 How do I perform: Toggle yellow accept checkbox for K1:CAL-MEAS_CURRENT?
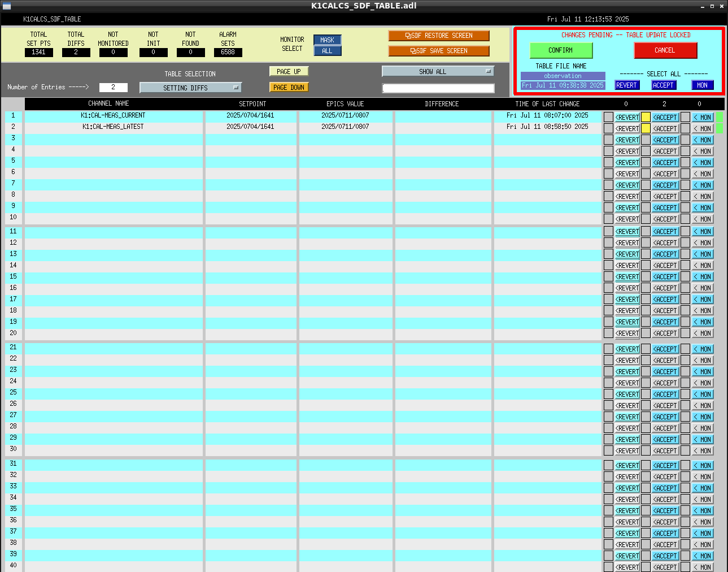pyautogui.click(x=646, y=117)
